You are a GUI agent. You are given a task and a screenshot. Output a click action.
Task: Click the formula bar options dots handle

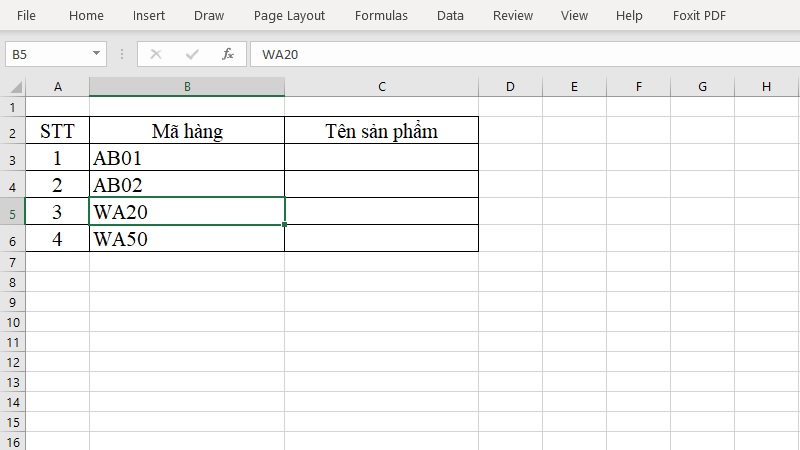tap(121, 54)
